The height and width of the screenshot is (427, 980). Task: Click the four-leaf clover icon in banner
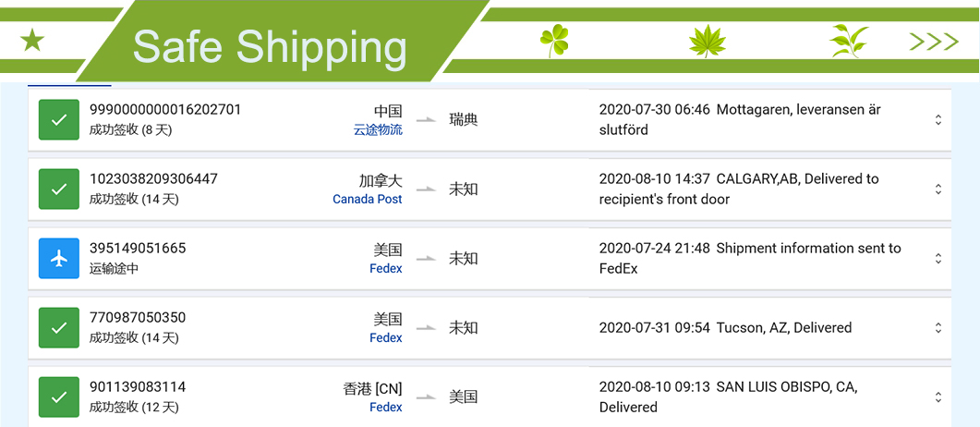pos(554,41)
